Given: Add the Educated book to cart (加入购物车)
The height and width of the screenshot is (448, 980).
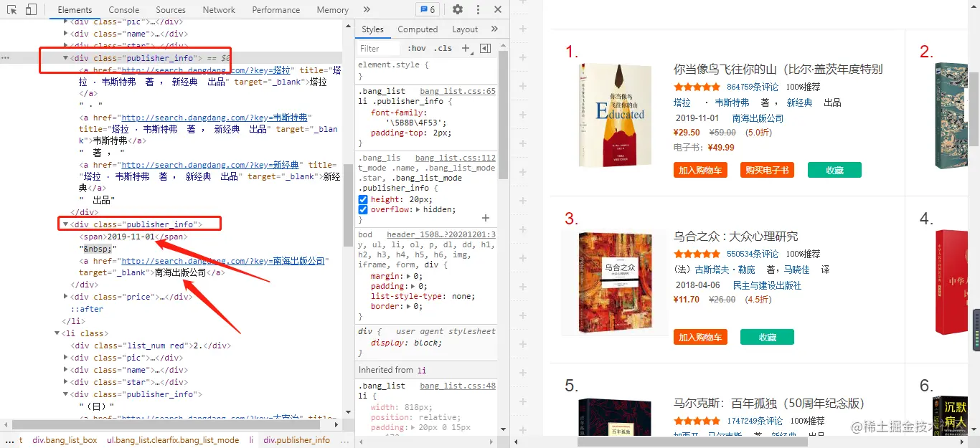Looking at the screenshot, I should [700, 170].
